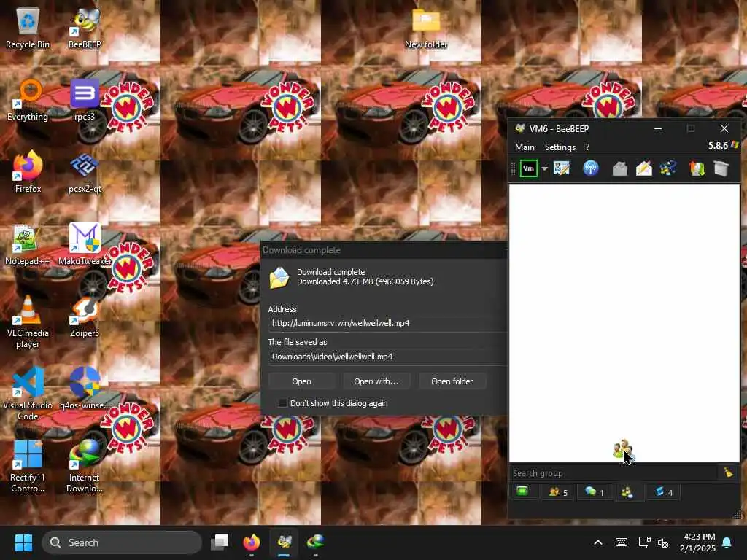The image size is (747, 560).
Task: Click the Open button in Download complete dialog
Action: (x=301, y=381)
